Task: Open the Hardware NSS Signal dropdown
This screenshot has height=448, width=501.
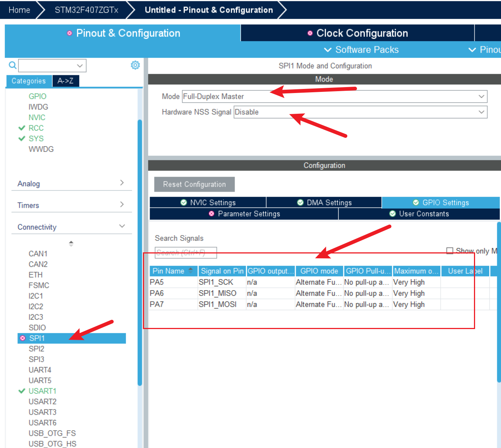Action: coord(360,112)
